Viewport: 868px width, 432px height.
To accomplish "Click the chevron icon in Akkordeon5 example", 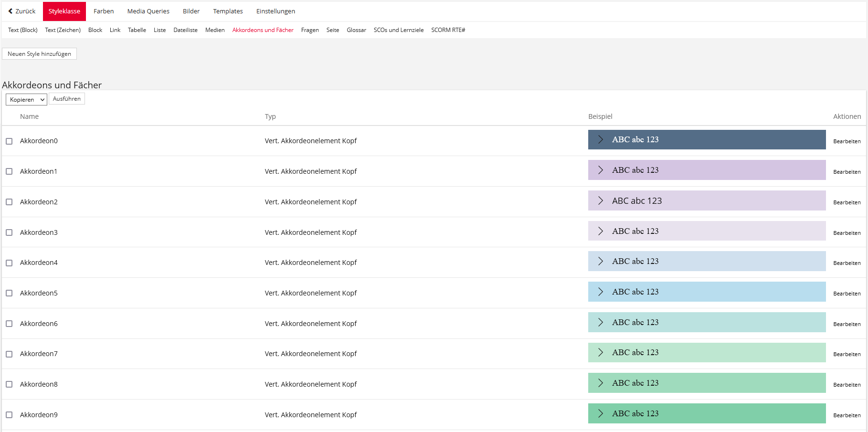I will coord(601,292).
